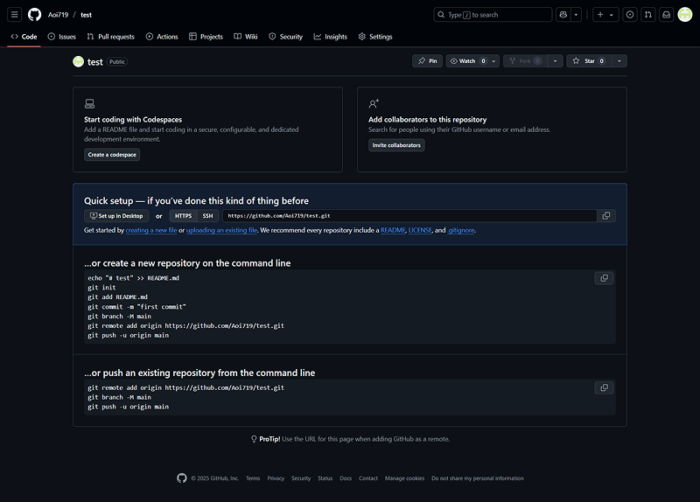
Task: Click Invite collaborators button
Action: coord(396,145)
